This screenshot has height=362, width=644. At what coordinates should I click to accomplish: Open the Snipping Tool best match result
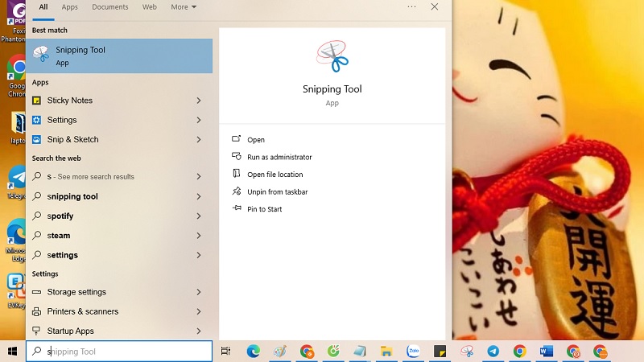point(119,56)
